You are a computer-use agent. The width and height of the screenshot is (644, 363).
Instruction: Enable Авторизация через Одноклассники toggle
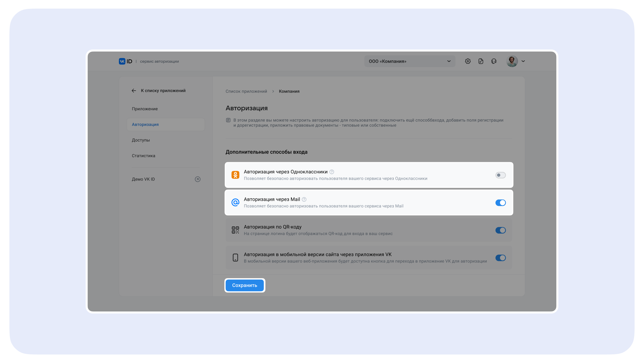pyautogui.click(x=500, y=175)
